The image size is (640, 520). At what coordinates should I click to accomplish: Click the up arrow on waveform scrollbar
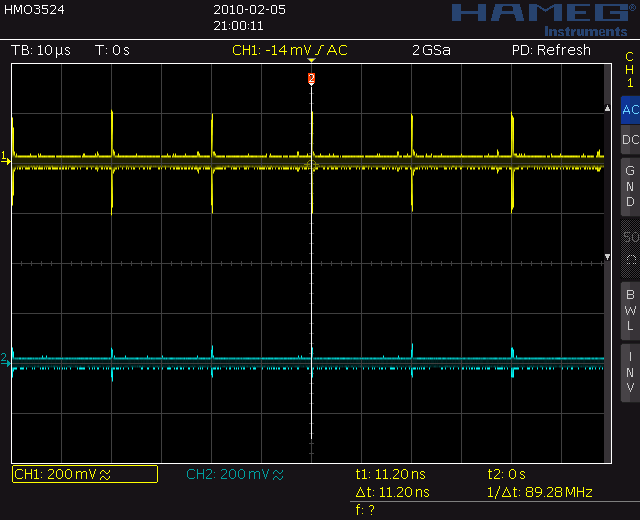coord(607,108)
